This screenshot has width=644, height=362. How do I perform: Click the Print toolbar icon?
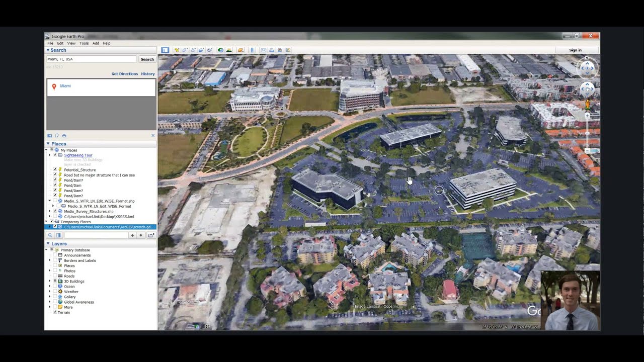[272, 50]
